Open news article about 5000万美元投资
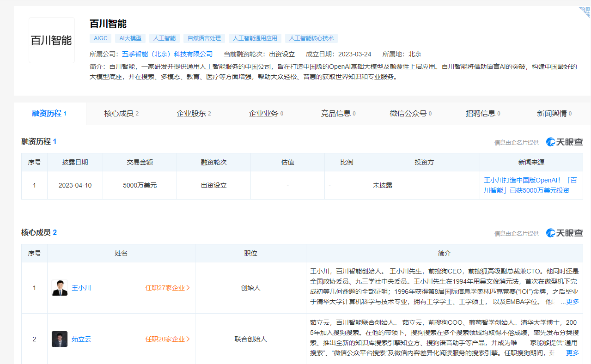Screen dimensions: 591x364 point(530,185)
